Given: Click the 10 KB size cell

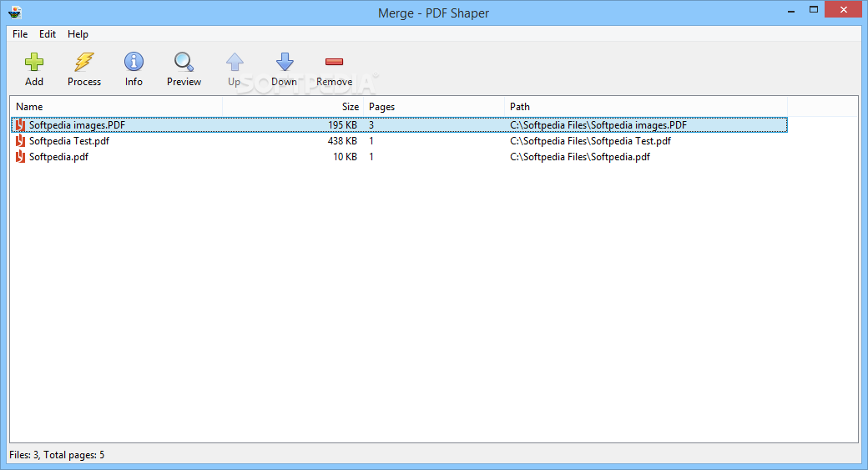Looking at the screenshot, I should pos(345,157).
